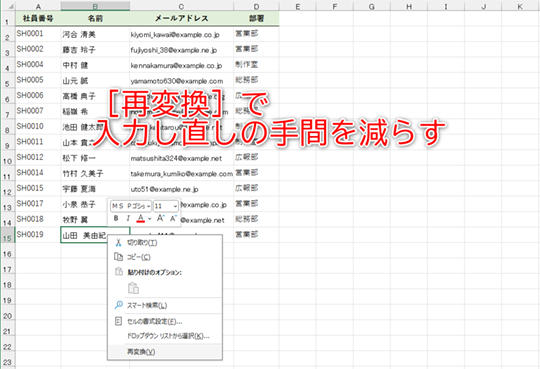Choose コピー(C) from the context menu
This screenshot has width=540, height=369.
(165, 257)
